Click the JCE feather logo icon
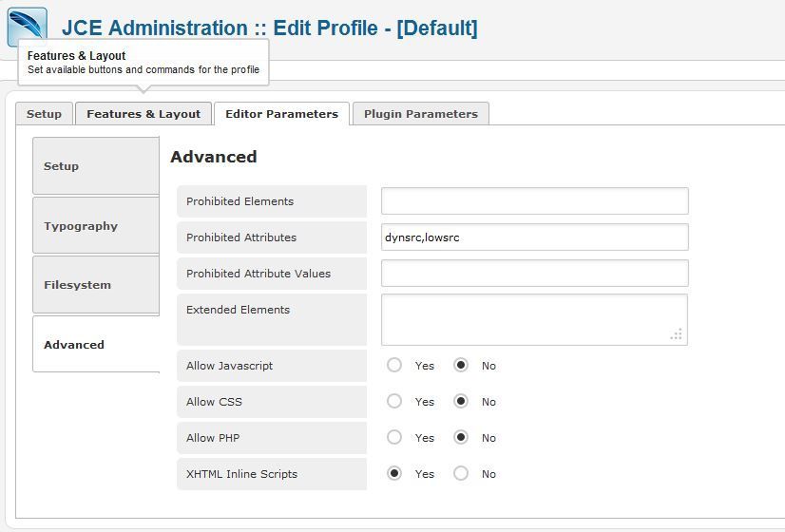This screenshot has width=785, height=532. [x=27, y=24]
